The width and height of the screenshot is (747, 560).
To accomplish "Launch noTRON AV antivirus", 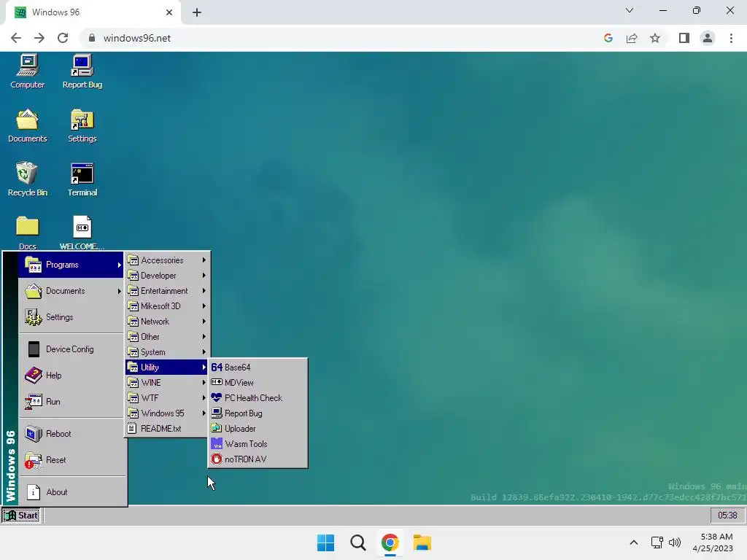I will point(258,459).
